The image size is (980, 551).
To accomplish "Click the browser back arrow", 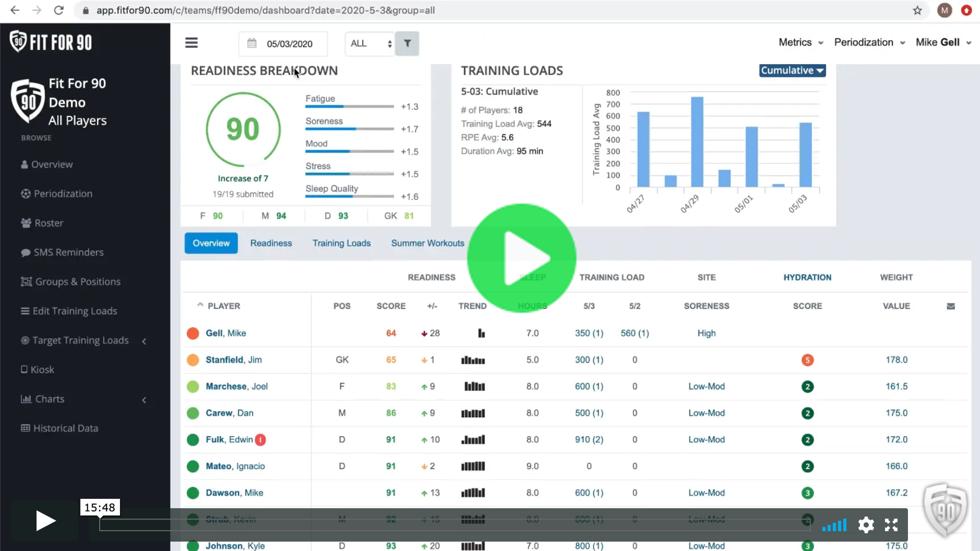I will click(15, 10).
